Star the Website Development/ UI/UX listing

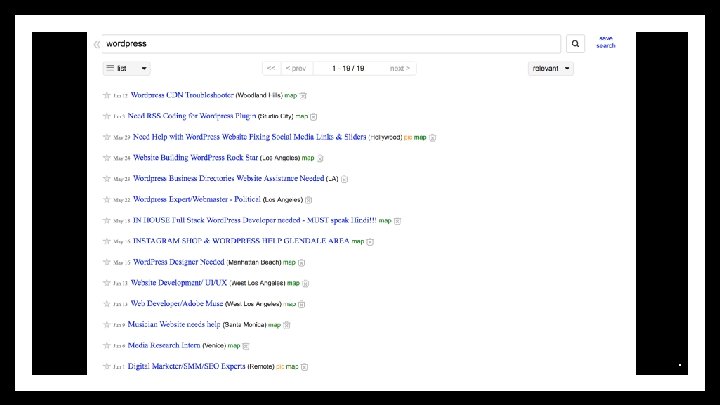point(107,283)
